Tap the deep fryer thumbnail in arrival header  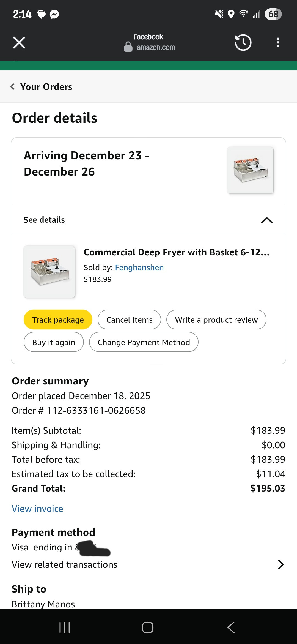click(250, 170)
